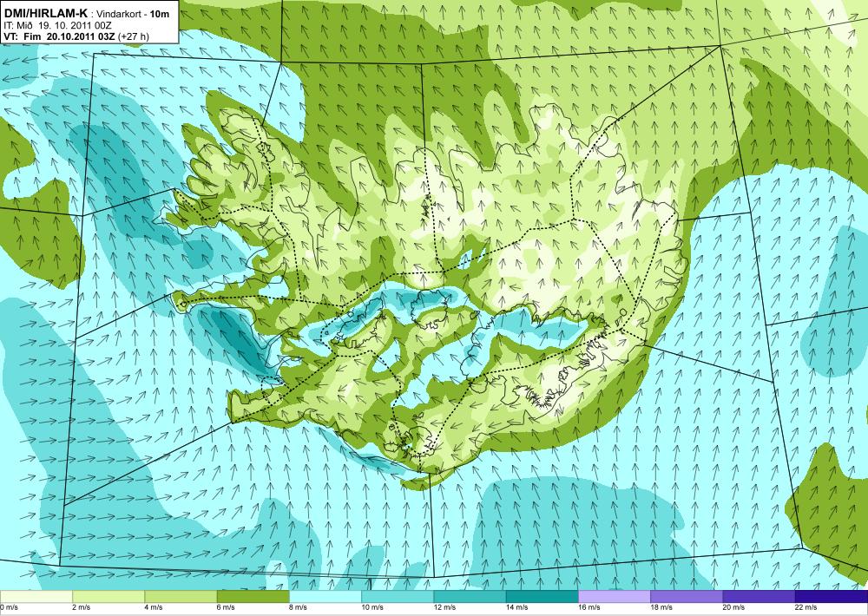Click the '12 m/s' legend label
Screen dimensions: 868x616
(x=444, y=607)
